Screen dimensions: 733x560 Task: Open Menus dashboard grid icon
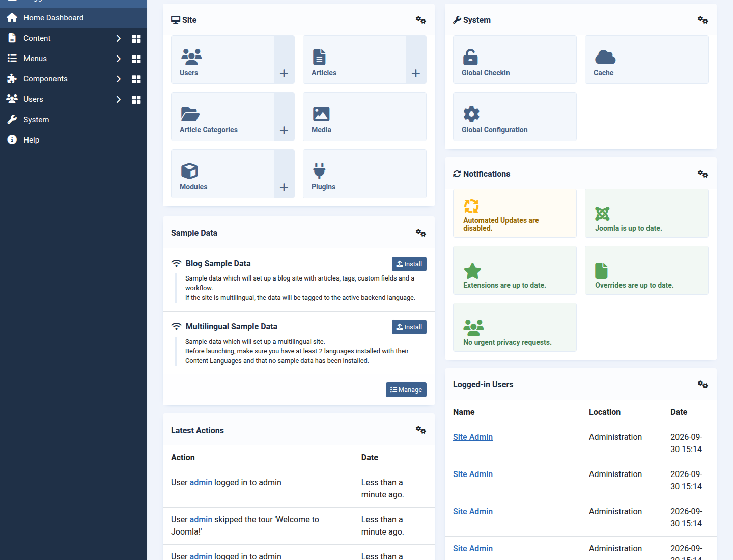click(x=136, y=59)
